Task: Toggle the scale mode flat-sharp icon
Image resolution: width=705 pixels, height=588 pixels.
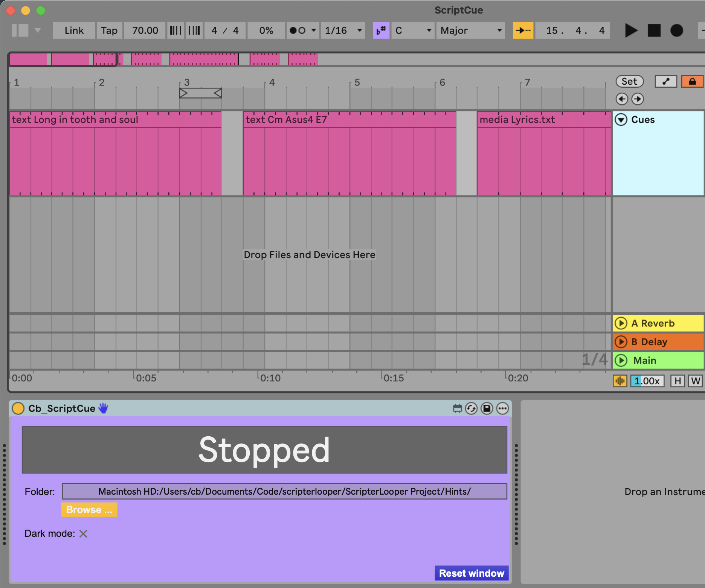Action: pos(381,30)
